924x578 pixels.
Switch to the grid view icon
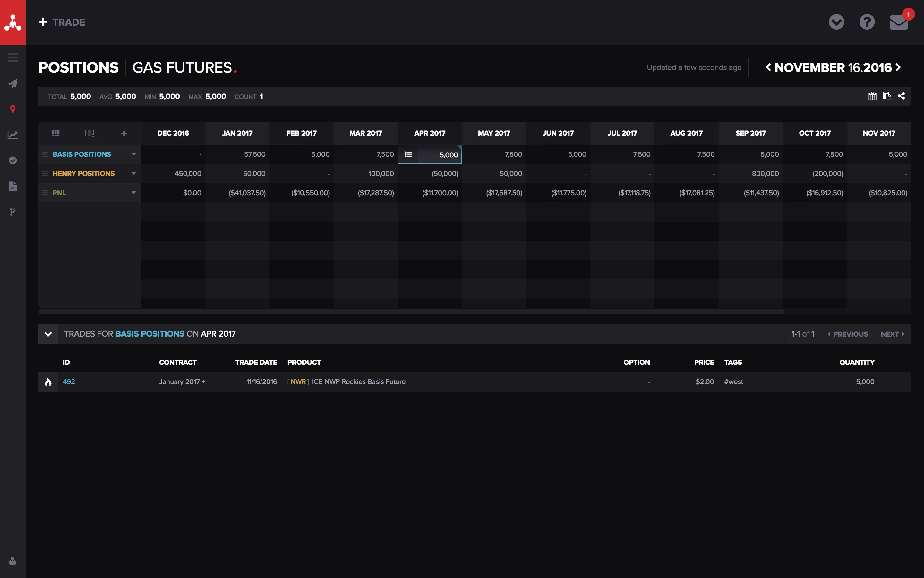pyautogui.click(x=56, y=133)
